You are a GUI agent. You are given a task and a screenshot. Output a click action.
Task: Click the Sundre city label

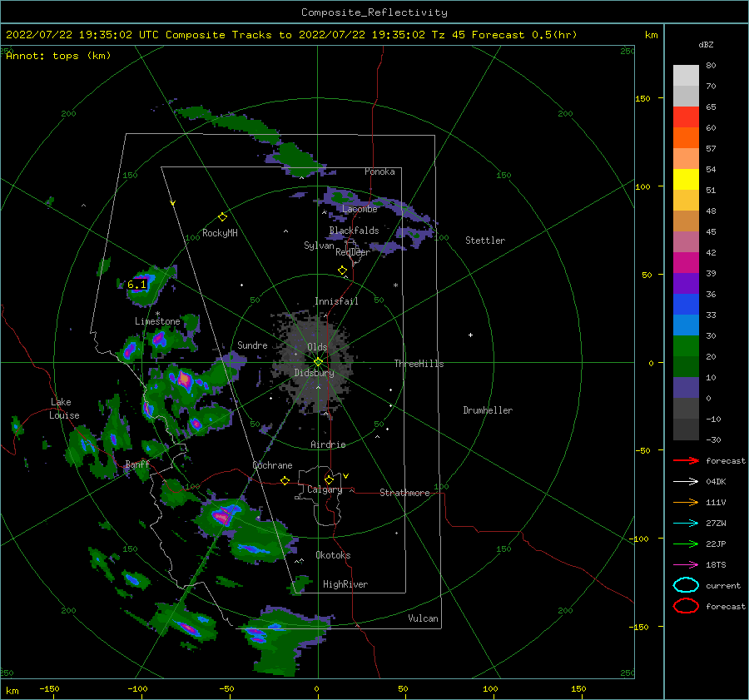click(252, 345)
